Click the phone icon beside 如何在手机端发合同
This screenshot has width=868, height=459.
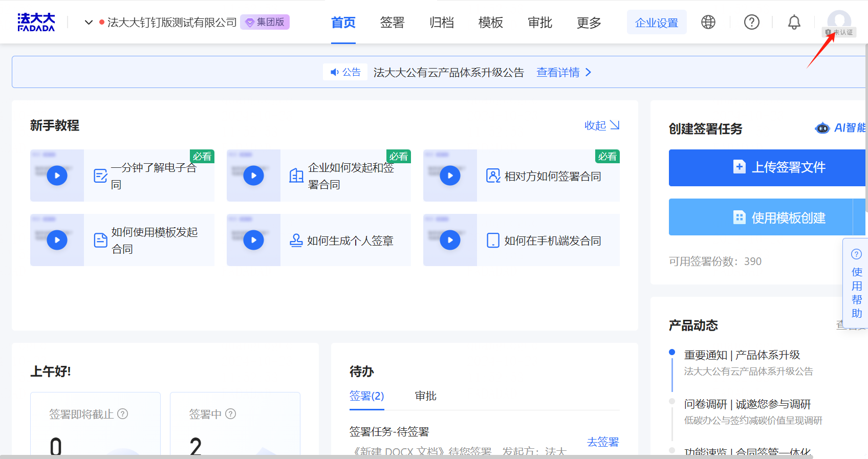(493, 241)
